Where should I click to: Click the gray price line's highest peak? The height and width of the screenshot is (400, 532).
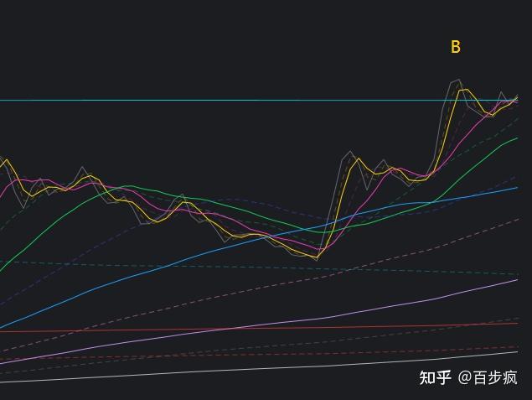coord(457,81)
